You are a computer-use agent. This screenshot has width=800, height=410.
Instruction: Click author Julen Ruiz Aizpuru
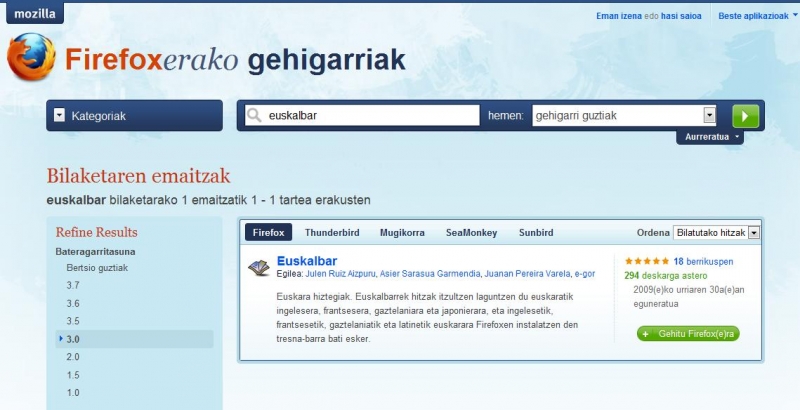[x=340, y=274]
